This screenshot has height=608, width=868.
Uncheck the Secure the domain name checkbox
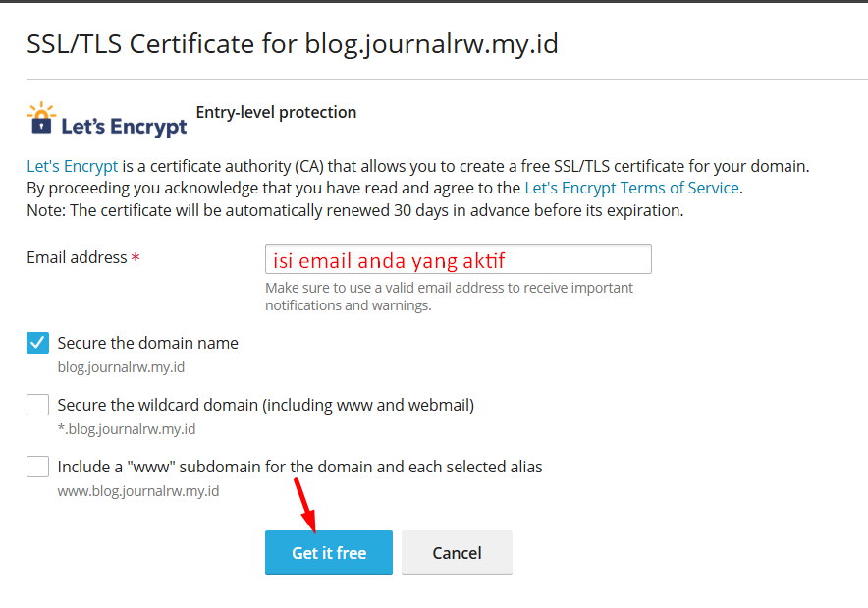pyautogui.click(x=37, y=343)
